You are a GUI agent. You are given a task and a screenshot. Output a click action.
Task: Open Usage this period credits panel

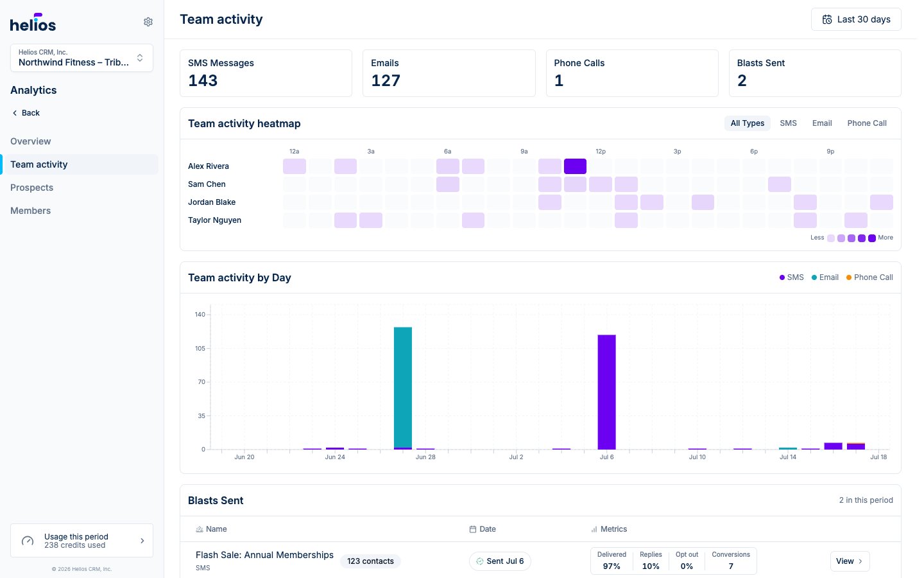pyautogui.click(x=81, y=541)
